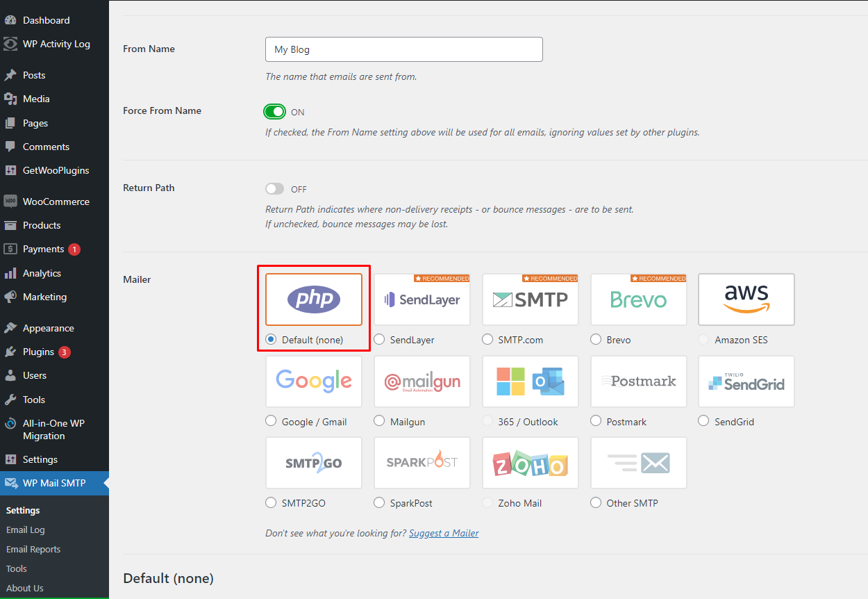
Task: Open the Plugins menu in sidebar
Action: click(38, 352)
